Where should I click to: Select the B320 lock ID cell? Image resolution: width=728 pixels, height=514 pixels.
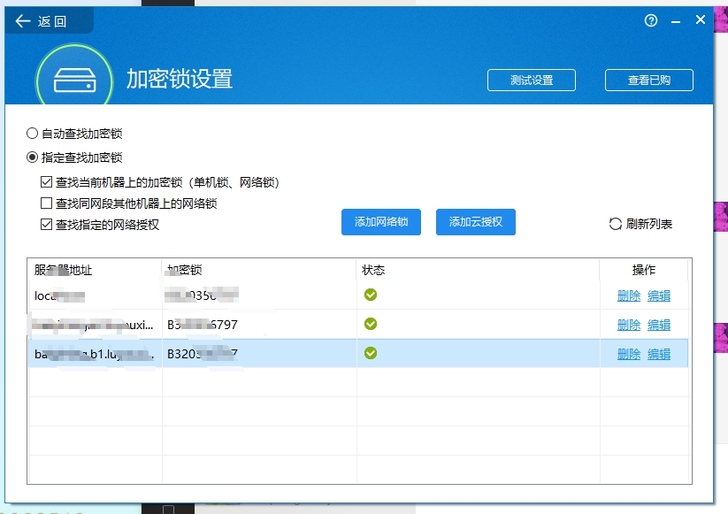pos(259,354)
